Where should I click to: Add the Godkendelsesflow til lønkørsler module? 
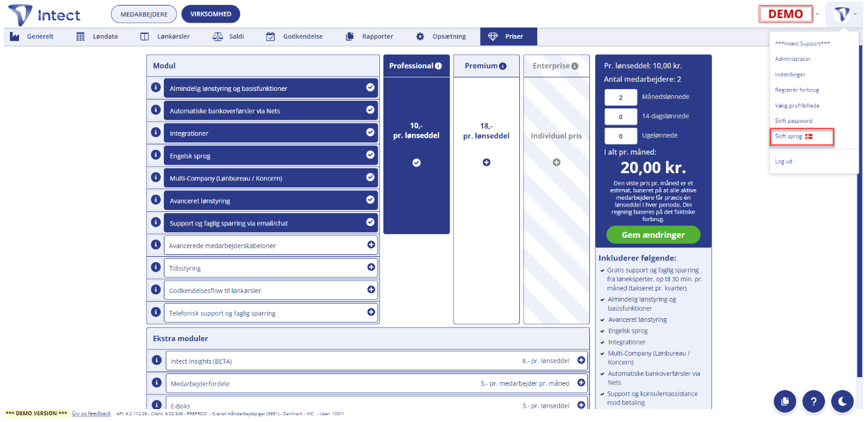pos(371,289)
